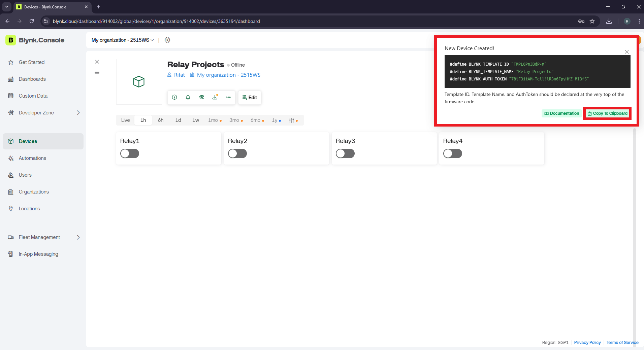Select the 6h time range tab
The image size is (644, 350).
(x=161, y=120)
